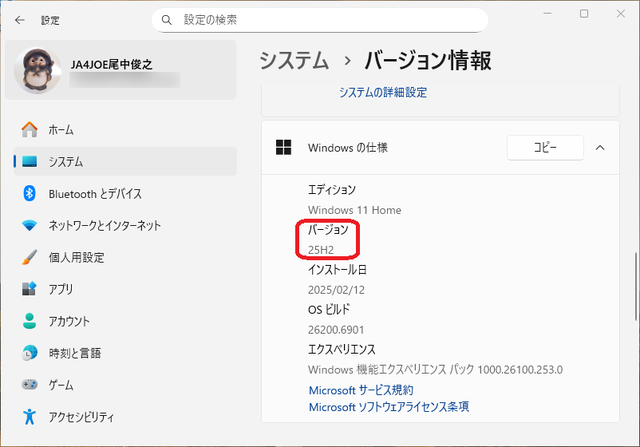The image size is (640, 447).
Task: Click the OS build value 26200.6901
Action: tap(336, 329)
